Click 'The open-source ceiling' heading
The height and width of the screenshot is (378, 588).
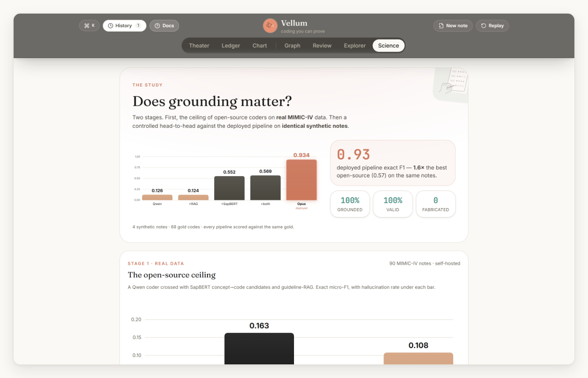172,275
